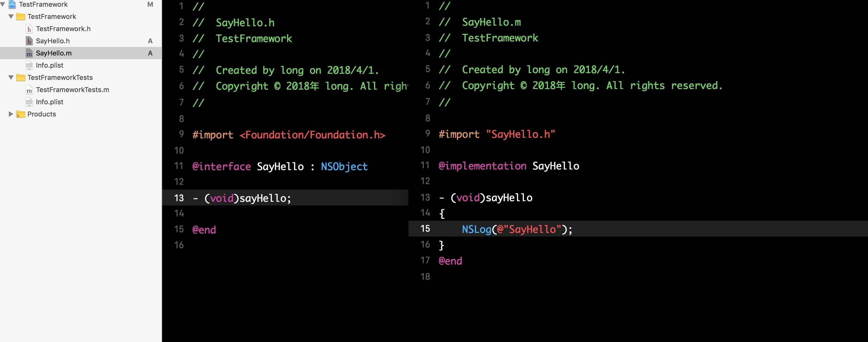Click the SayHello.m source file icon
Screen dimensions: 868x342
point(29,53)
